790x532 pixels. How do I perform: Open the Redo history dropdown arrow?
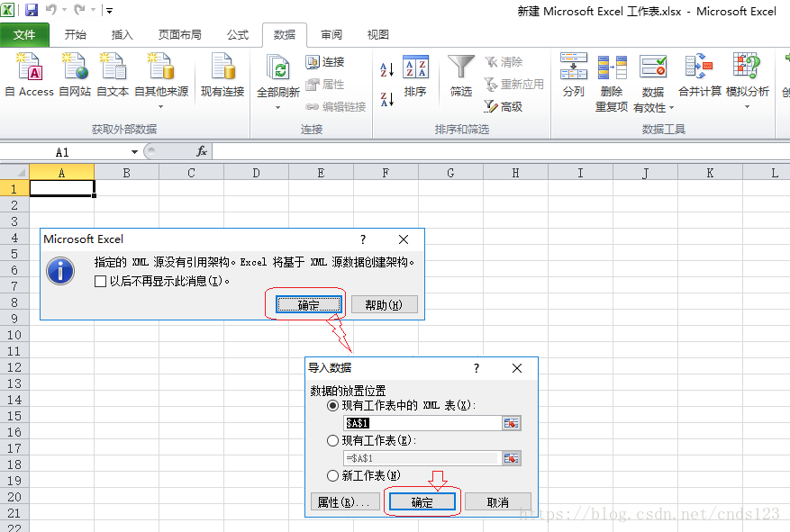(93, 10)
